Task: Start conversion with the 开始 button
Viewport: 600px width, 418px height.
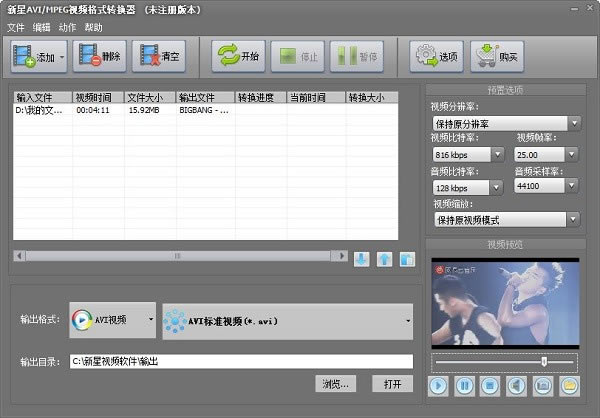Action: pyautogui.click(x=238, y=57)
